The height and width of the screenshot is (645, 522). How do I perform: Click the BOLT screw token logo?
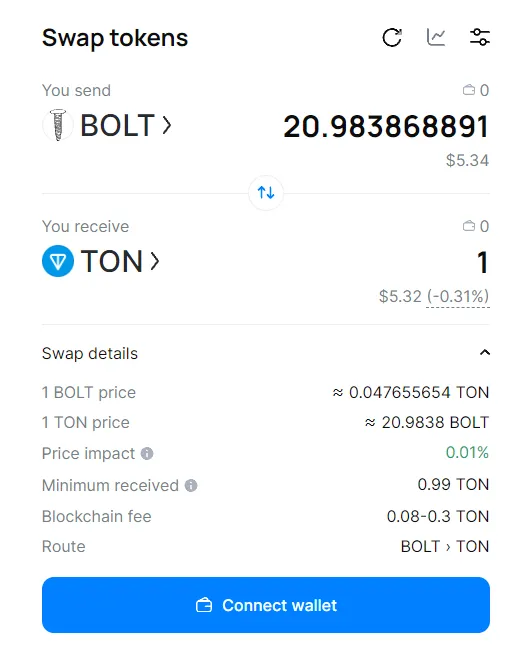(x=58, y=125)
